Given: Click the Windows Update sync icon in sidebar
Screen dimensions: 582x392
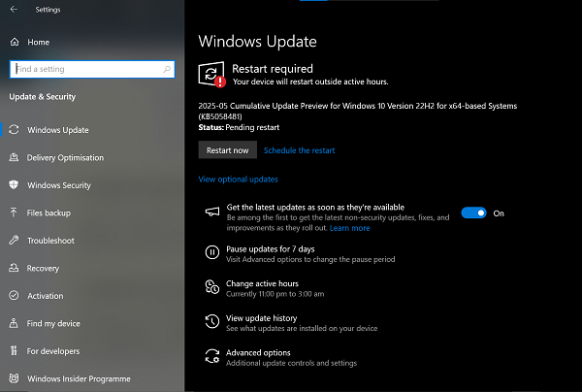Looking at the screenshot, I should tap(14, 130).
